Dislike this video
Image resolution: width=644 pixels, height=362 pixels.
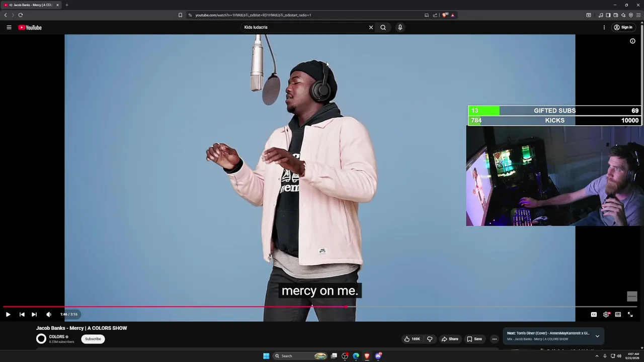pyautogui.click(x=430, y=339)
